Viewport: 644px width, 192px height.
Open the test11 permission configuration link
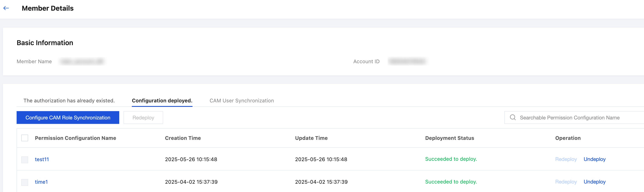[x=42, y=159]
